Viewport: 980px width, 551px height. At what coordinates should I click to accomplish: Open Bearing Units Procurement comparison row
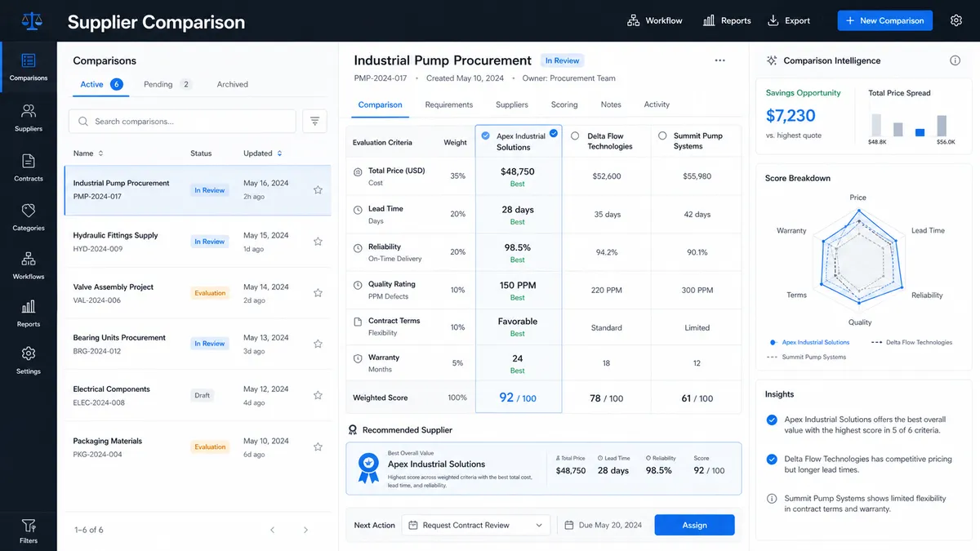coord(198,344)
